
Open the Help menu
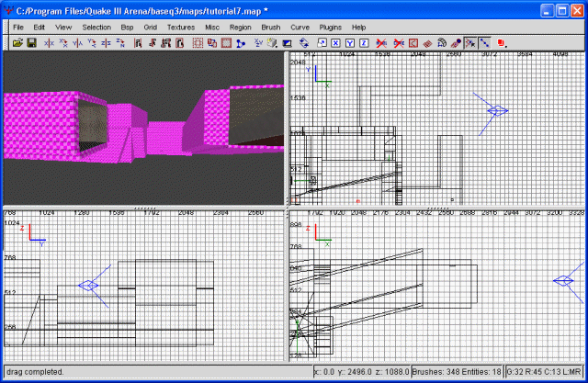[358, 28]
